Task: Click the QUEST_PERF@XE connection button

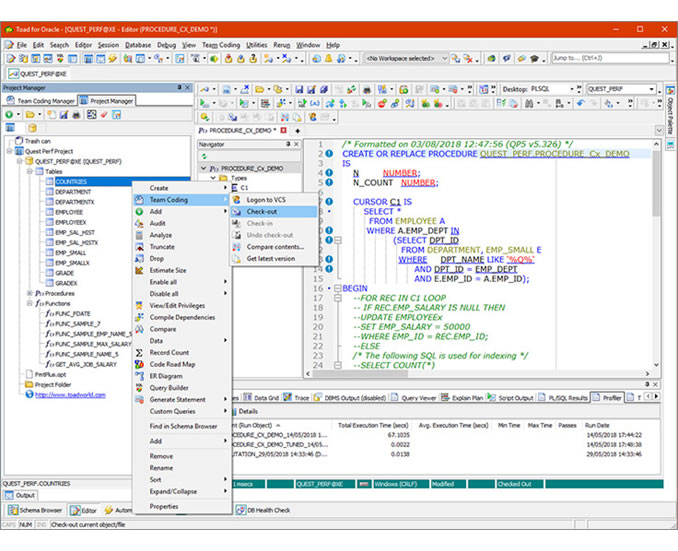Action: pos(38,74)
